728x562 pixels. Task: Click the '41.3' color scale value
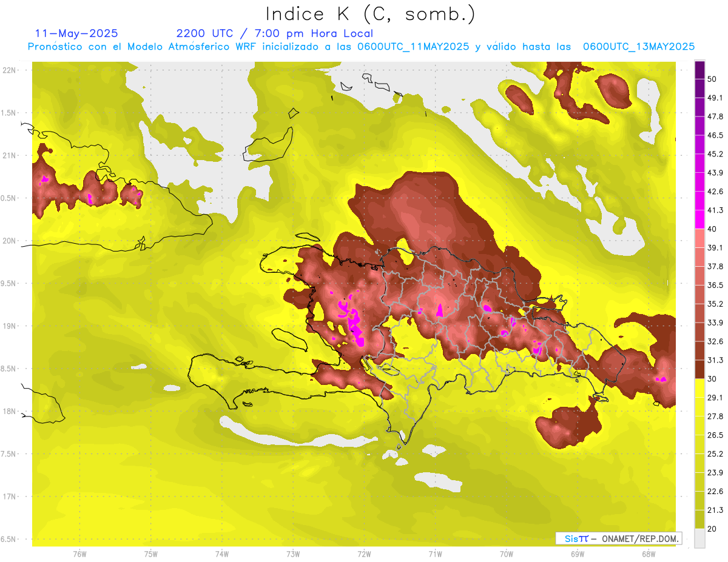pos(715,210)
